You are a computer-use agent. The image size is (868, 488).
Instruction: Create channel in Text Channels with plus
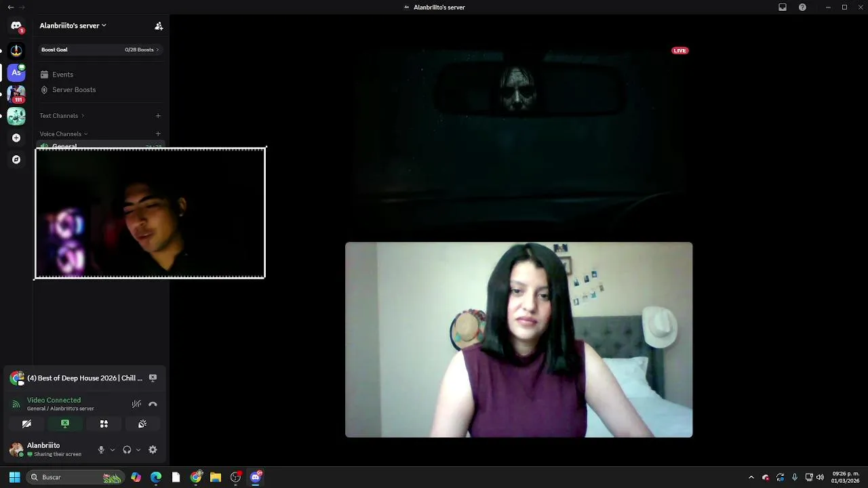158,116
